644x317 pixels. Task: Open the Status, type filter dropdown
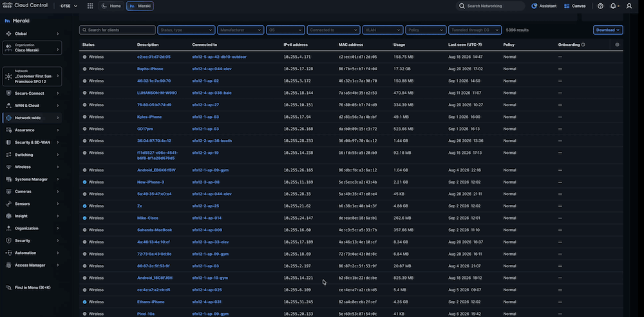[186, 30]
